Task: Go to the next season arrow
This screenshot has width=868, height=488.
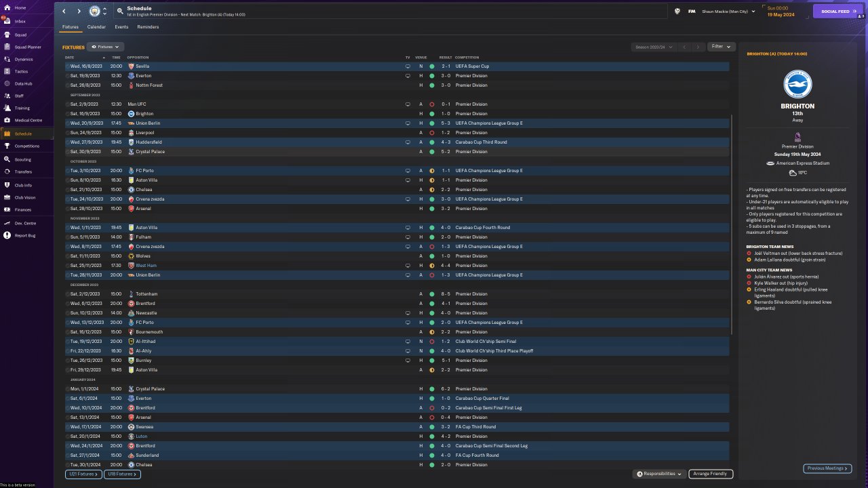Action: [x=698, y=47]
